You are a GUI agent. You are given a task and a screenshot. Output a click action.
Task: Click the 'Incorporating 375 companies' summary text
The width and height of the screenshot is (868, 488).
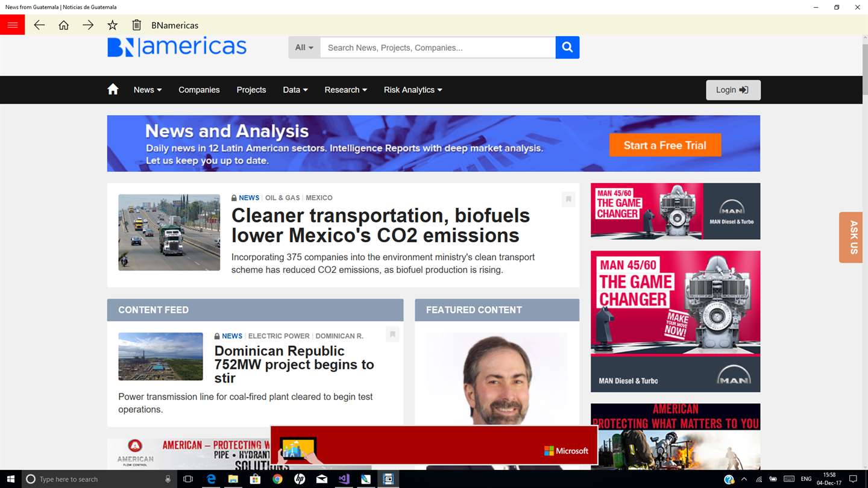point(383,263)
